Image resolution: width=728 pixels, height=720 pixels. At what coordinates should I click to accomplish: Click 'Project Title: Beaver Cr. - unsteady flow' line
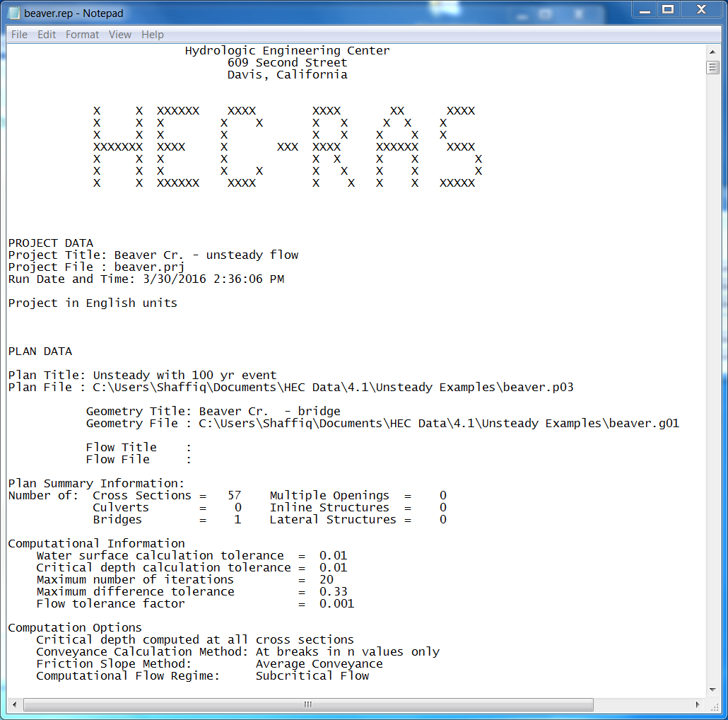153,255
